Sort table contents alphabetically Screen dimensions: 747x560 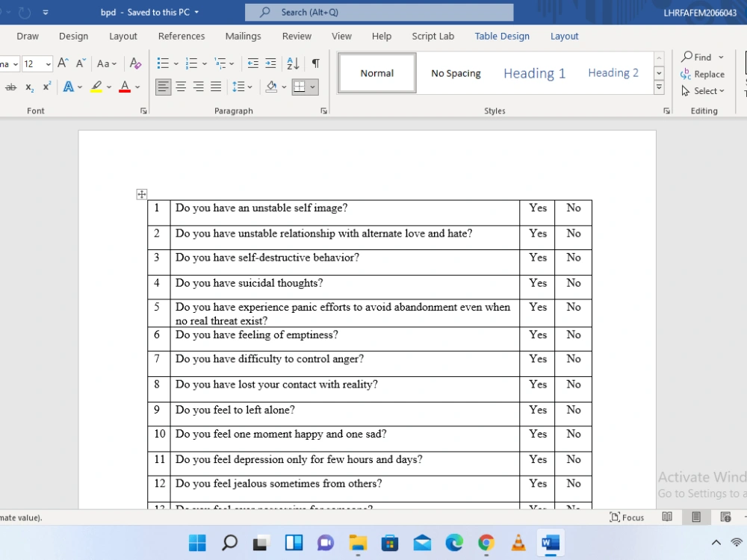point(293,63)
